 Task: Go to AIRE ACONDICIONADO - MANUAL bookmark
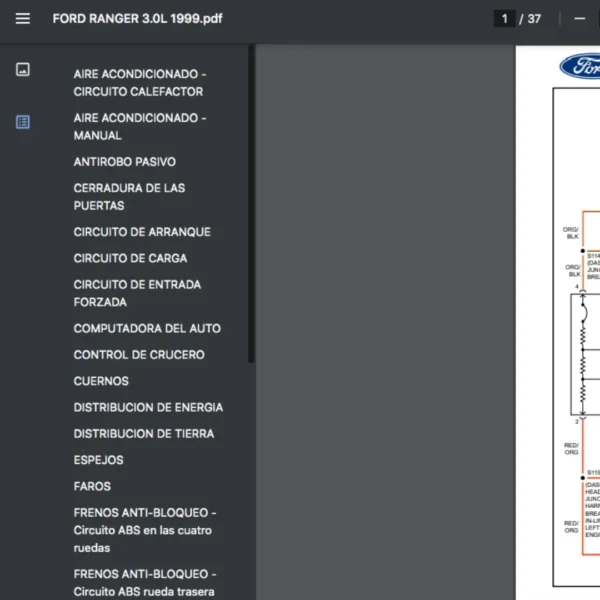pyautogui.click(x=139, y=126)
